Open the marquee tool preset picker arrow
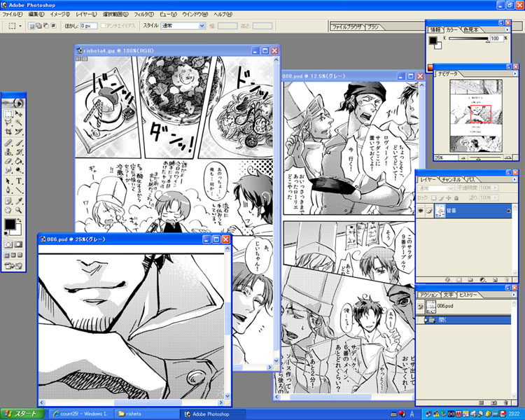This screenshot has height=420, width=525. [20, 26]
